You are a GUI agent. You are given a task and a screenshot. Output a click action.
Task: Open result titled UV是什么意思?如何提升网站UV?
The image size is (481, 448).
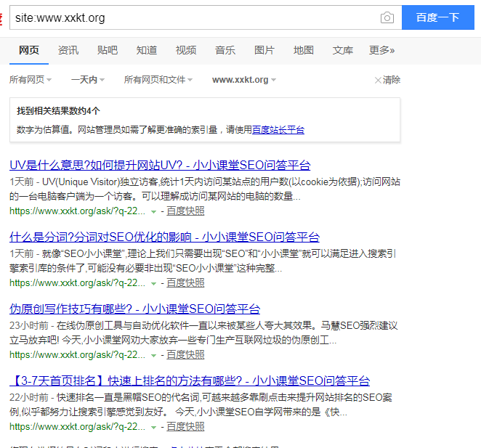[160, 166]
